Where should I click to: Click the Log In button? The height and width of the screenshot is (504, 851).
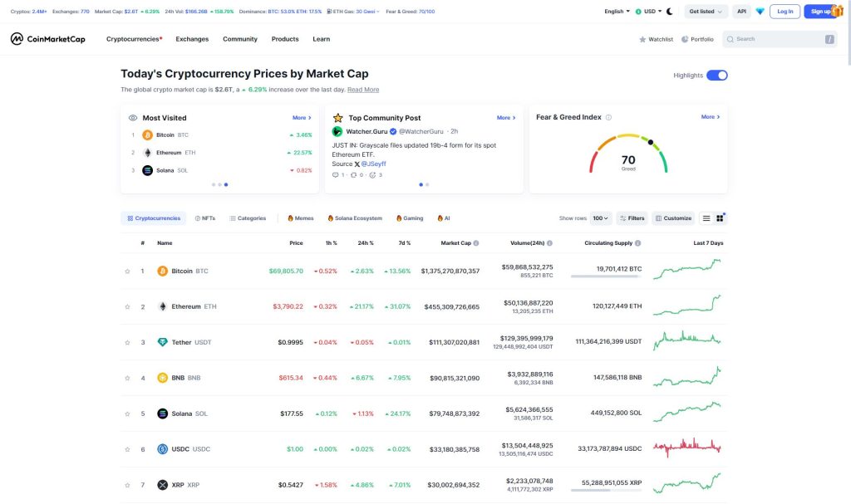[x=785, y=12]
